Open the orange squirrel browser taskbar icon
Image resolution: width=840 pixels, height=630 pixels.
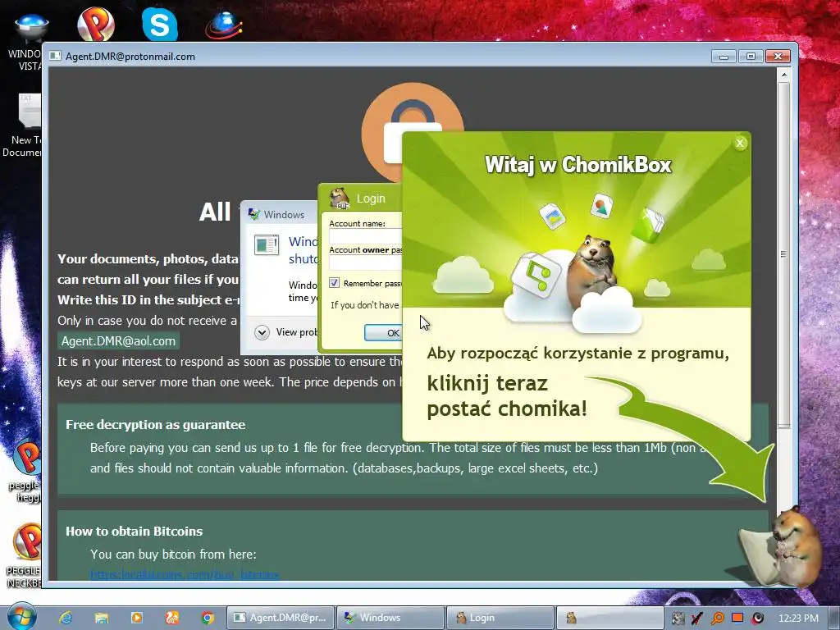coord(172,618)
